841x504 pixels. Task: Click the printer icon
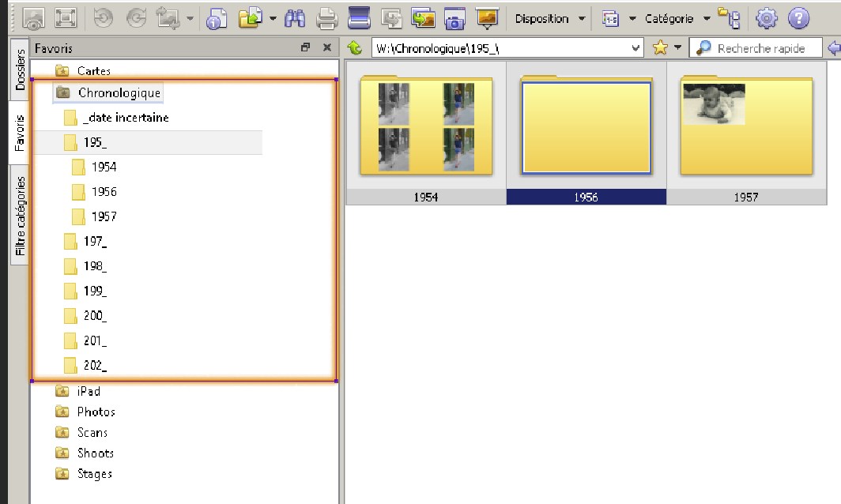pos(326,19)
